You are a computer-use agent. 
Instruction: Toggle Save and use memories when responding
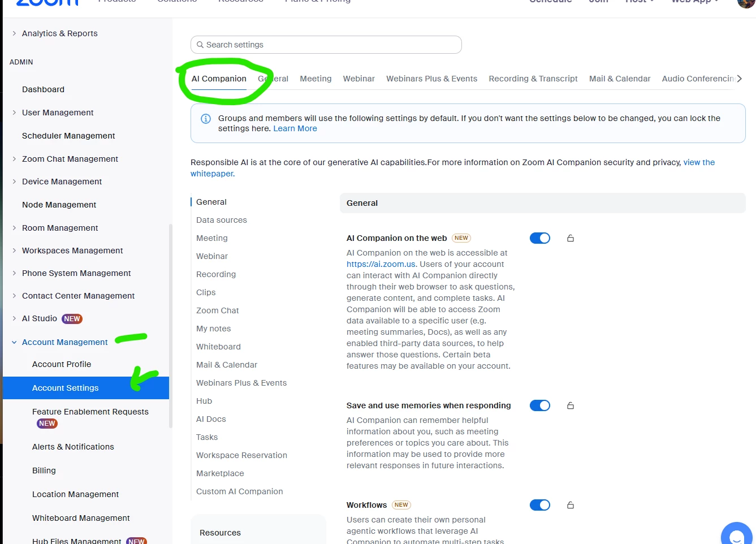pyautogui.click(x=540, y=405)
